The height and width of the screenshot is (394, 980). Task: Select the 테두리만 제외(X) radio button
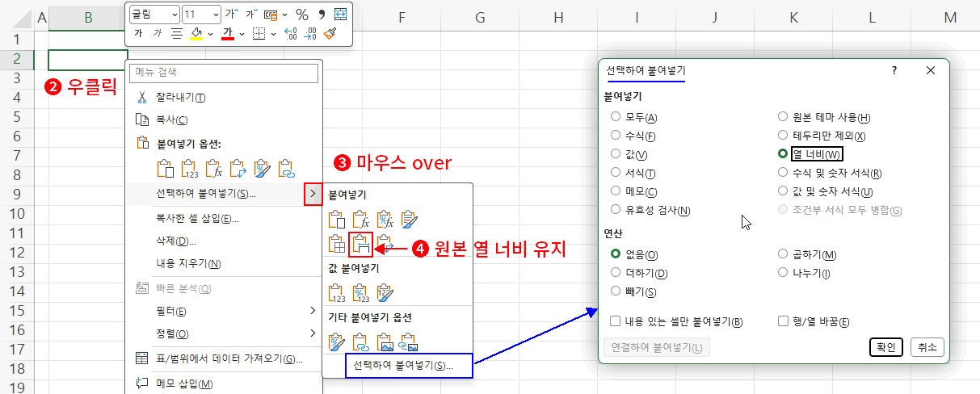click(782, 136)
